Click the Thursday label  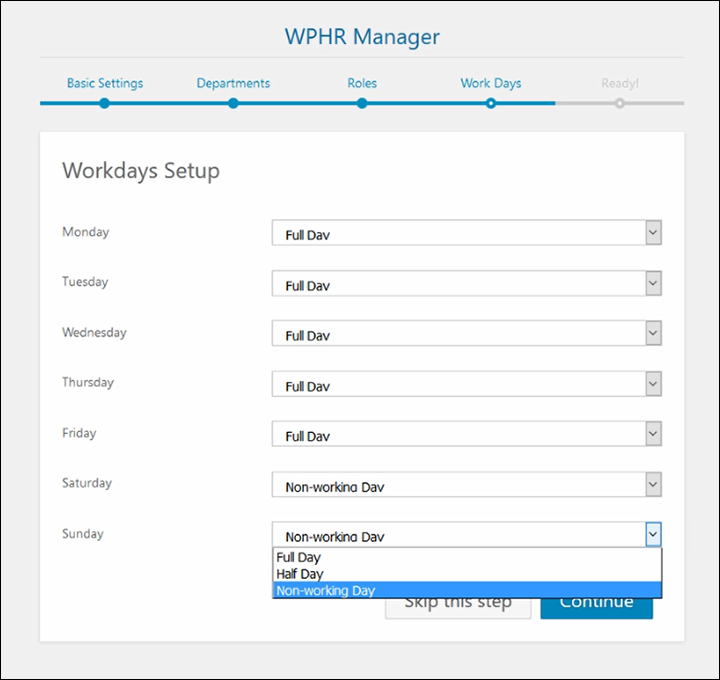88,382
